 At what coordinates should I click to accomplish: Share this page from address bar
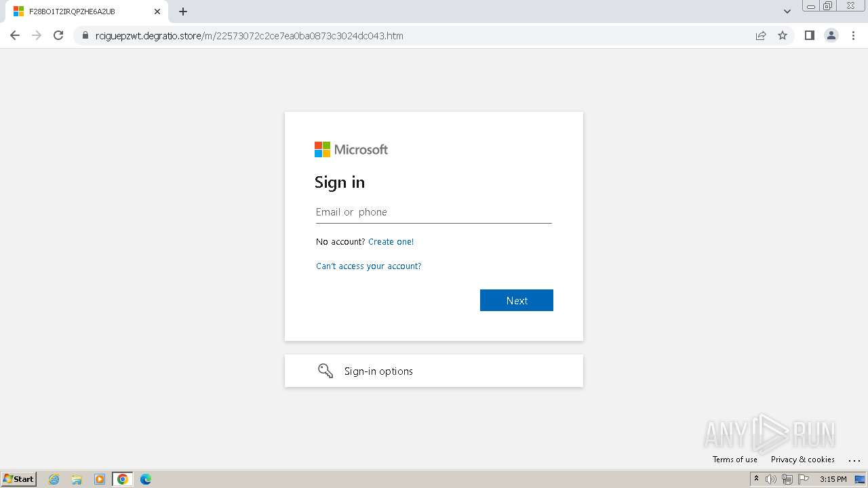[x=761, y=35]
